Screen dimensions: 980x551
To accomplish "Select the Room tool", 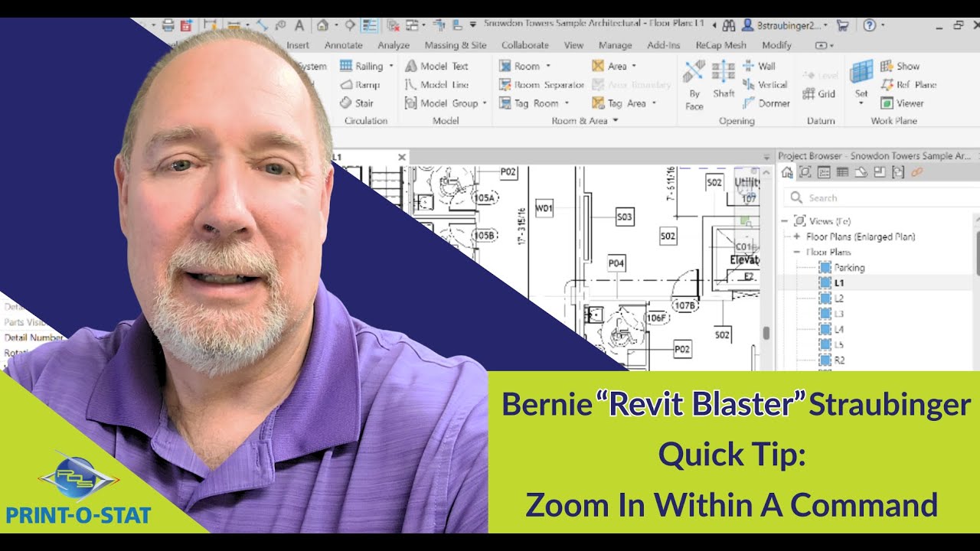I will 519,66.
